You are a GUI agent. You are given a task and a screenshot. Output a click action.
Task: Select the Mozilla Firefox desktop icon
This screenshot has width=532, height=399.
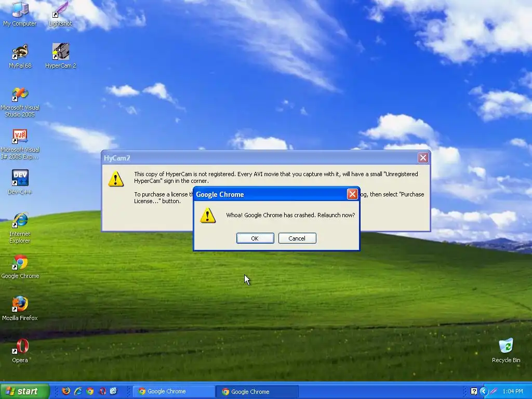[x=20, y=309]
